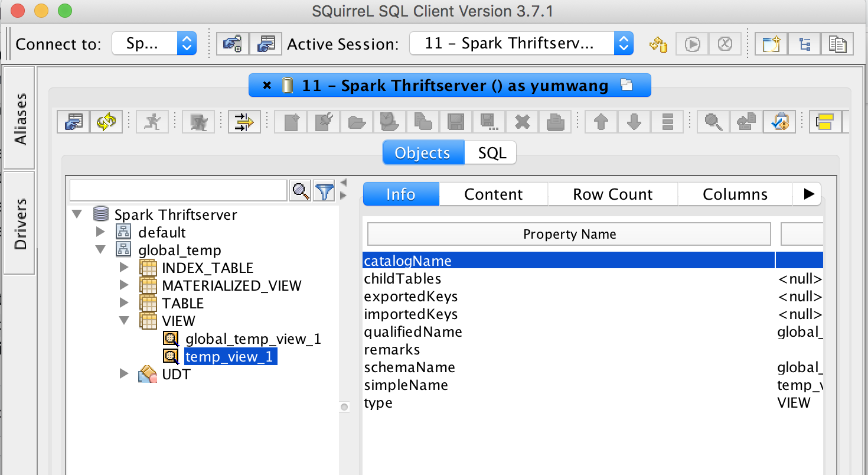Screen dimensions: 868x475
Task: Click the down arrow toolbar icon
Action: tap(634, 122)
